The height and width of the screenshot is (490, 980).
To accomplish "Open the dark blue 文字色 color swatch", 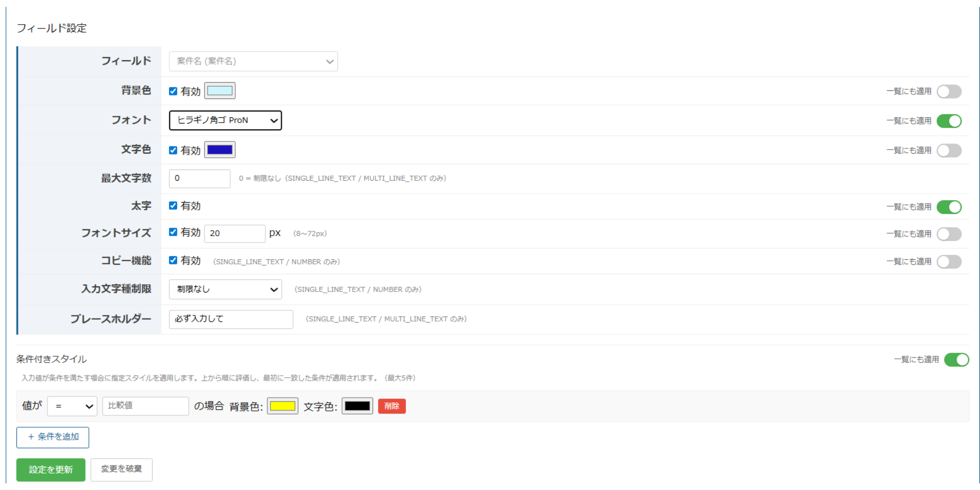I will 220,150.
